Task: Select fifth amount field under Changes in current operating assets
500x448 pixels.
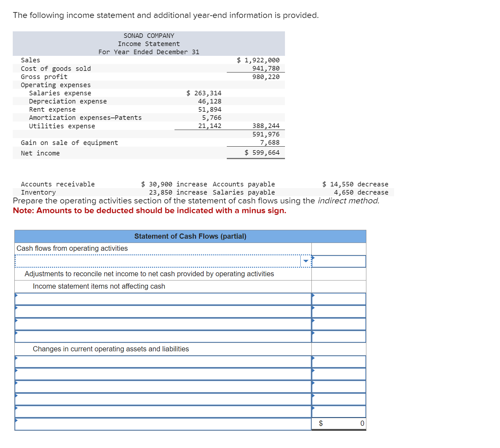Action: click(x=339, y=411)
